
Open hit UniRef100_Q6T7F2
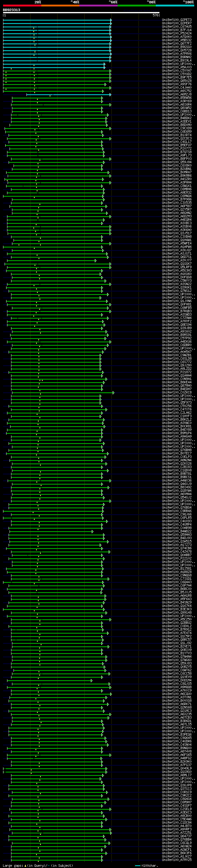(177, 44)
